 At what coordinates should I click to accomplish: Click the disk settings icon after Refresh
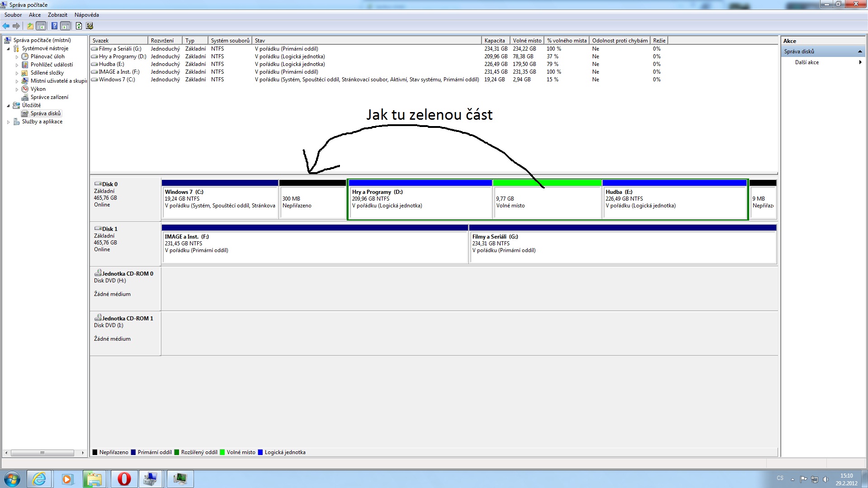point(90,26)
